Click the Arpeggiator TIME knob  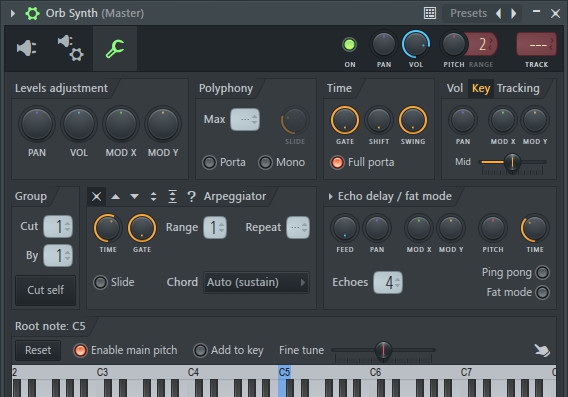108,228
